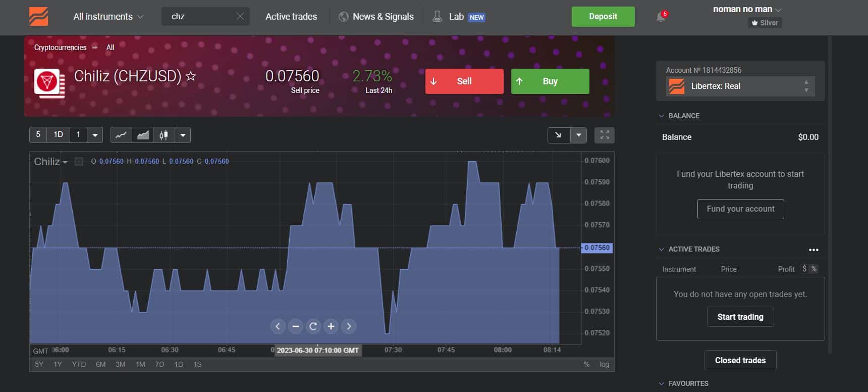Open the notifications bell
The image size is (868, 392).
tap(661, 17)
